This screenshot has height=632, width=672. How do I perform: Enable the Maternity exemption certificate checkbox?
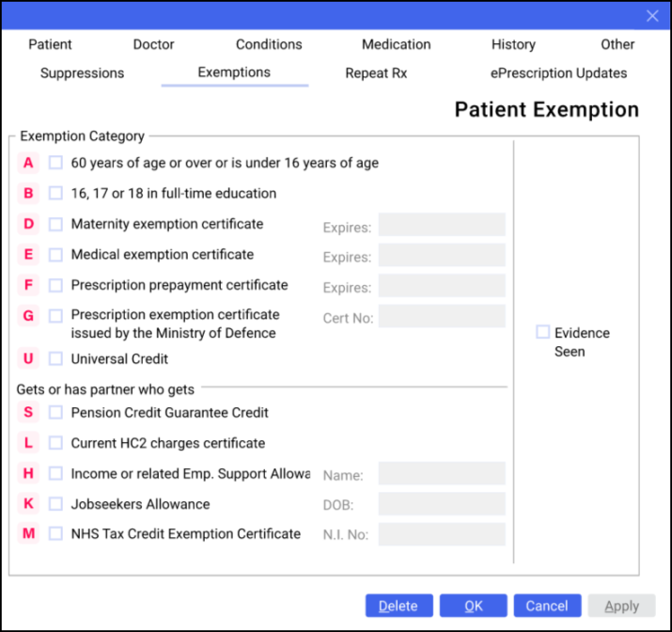(x=56, y=224)
